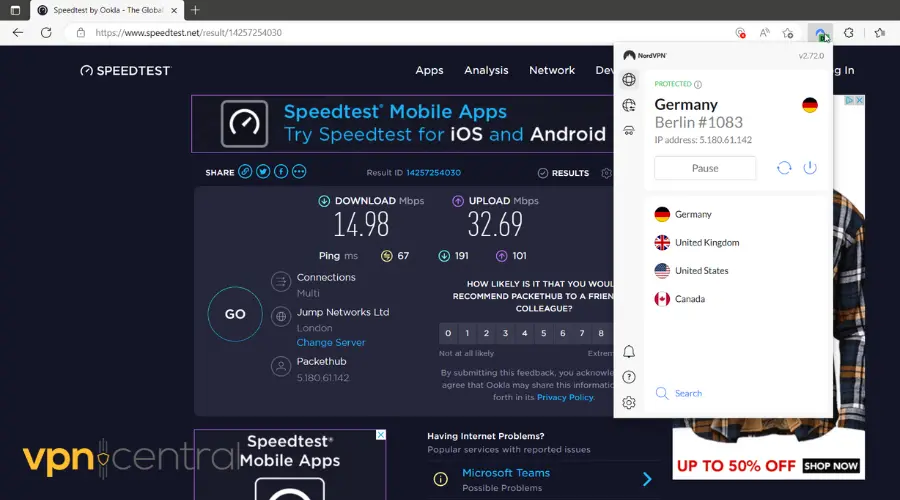This screenshot has height=500, width=900.
Task: Open Microsoft Teams problems link
Action: 506,473
